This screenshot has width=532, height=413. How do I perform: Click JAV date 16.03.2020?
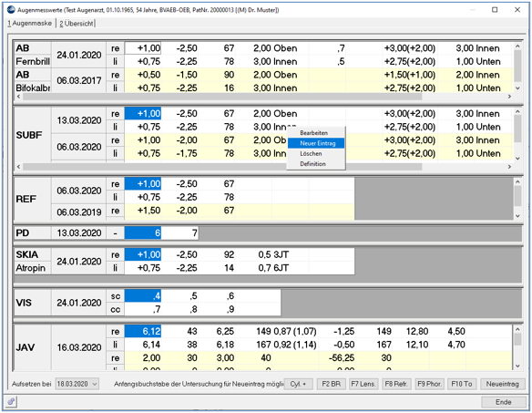78,347
